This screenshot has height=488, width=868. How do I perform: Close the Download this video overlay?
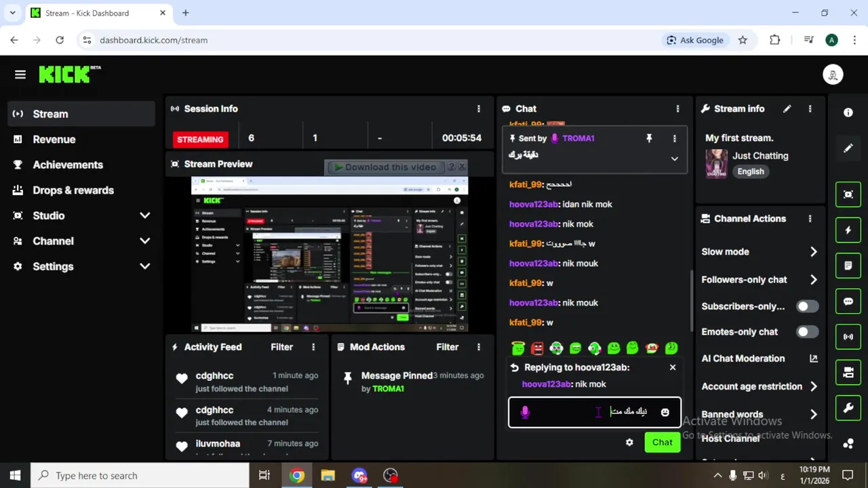(462, 167)
